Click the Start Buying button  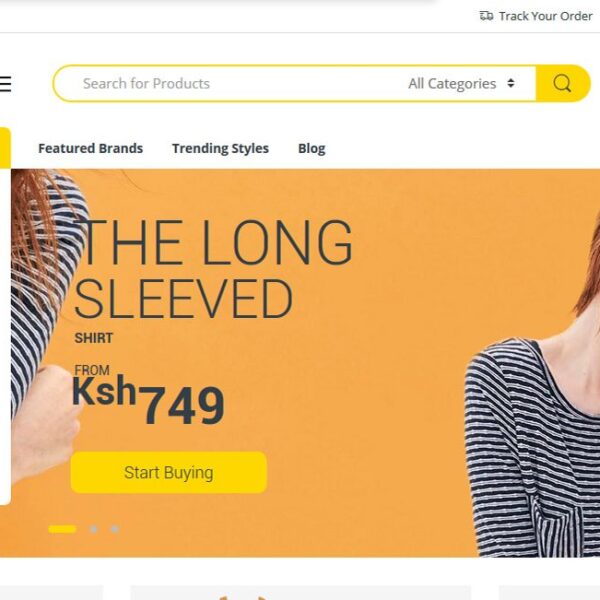169,473
